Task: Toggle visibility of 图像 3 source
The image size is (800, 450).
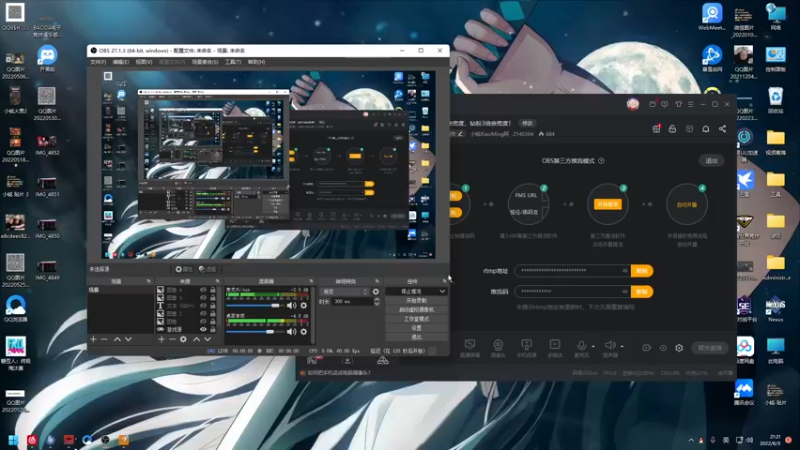Action: pyautogui.click(x=203, y=298)
